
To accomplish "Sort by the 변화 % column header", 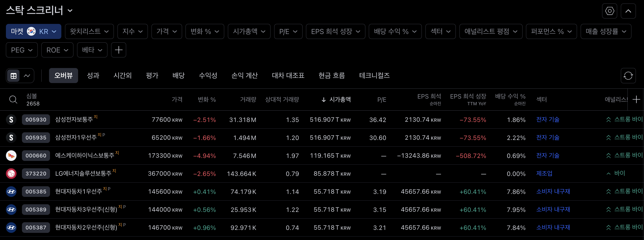I will tap(206, 100).
